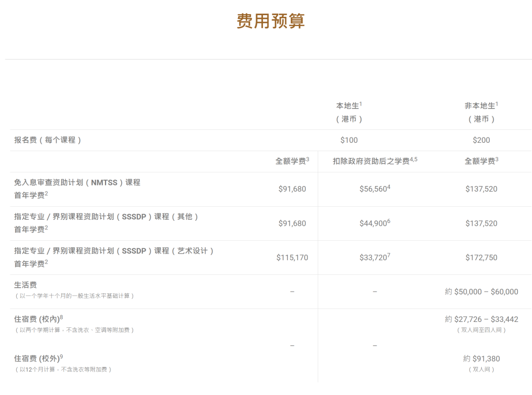Click the 約 $91,380 off-campus accommodation fee
This screenshot has width=532, height=395.
[481, 359]
